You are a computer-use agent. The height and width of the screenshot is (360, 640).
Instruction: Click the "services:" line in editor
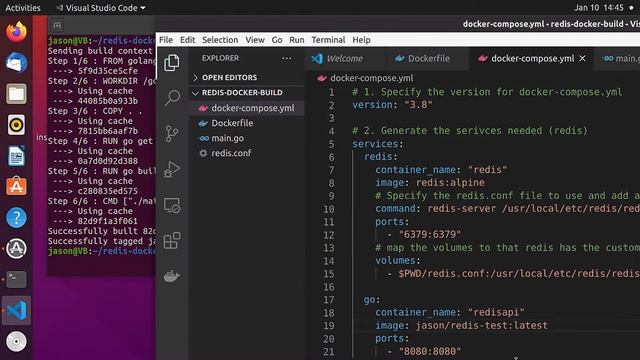(378, 144)
